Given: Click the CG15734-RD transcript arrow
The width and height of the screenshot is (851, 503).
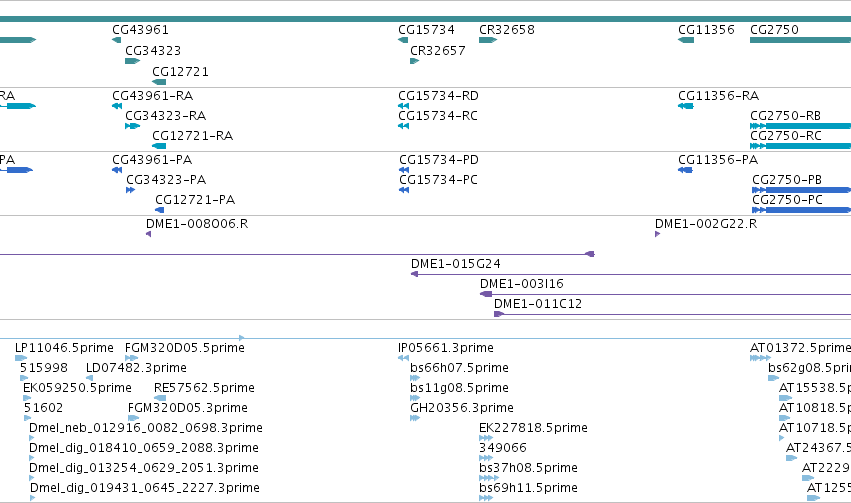Looking at the screenshot, I should coord(403,106).
